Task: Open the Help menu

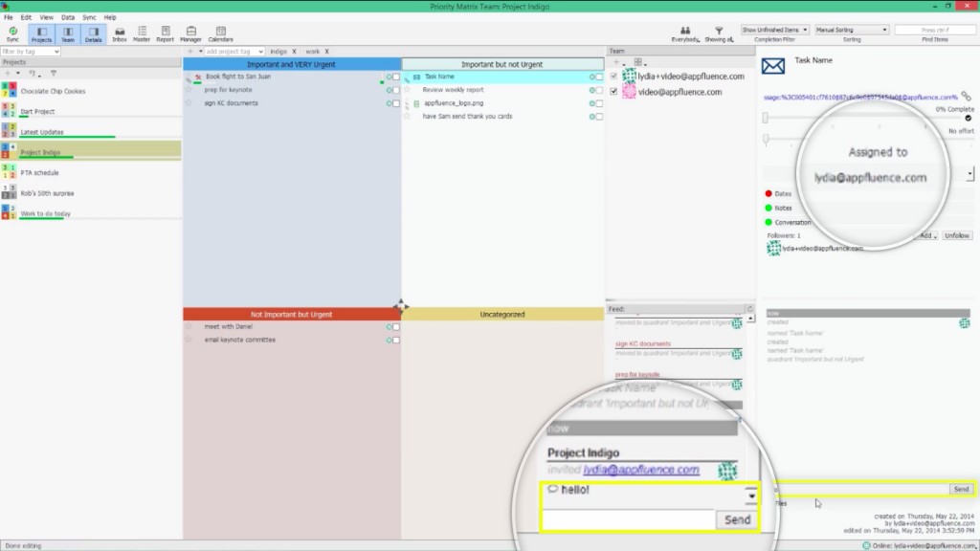Action: [110, 17]
